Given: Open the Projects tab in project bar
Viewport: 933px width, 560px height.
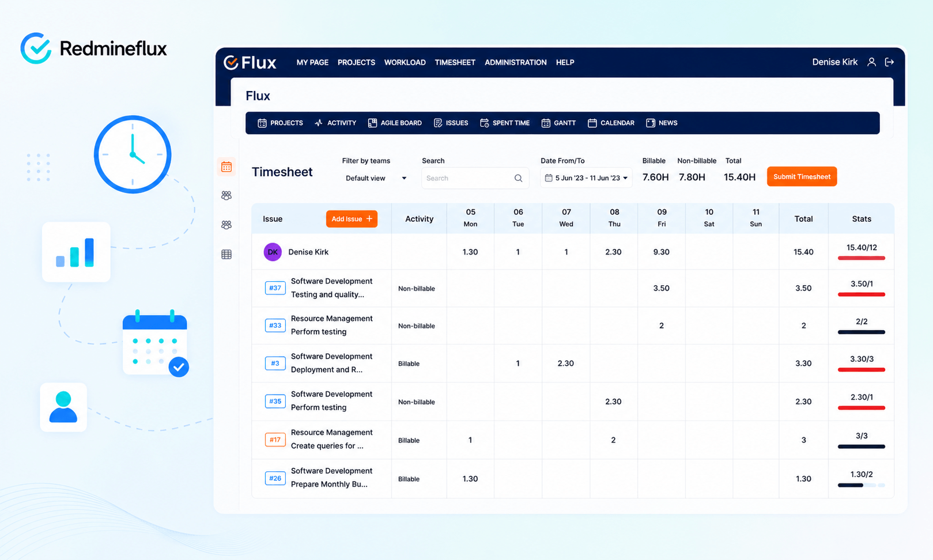Looking at the screenshot, I should [280, 123].
